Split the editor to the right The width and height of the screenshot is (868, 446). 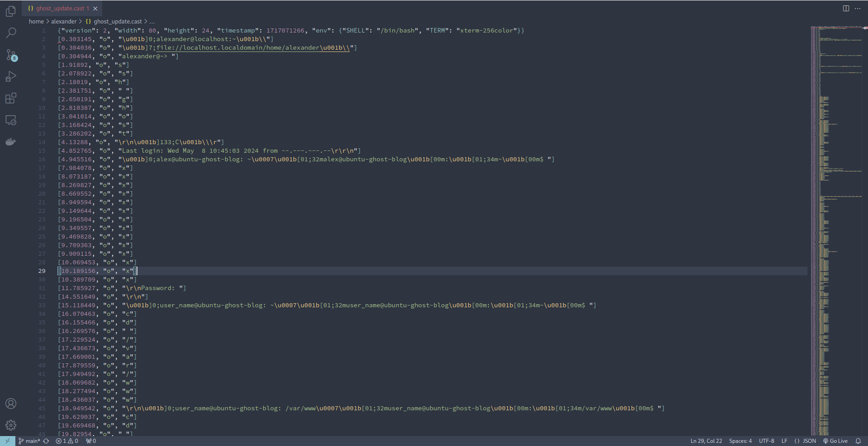[845, 8]
